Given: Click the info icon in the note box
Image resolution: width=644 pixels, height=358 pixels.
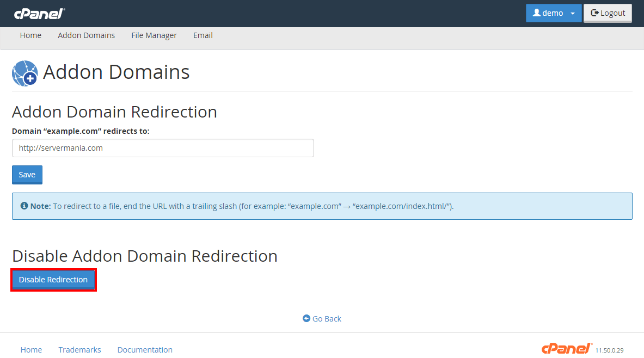Looking at the screenshot, I should [24, 206].
